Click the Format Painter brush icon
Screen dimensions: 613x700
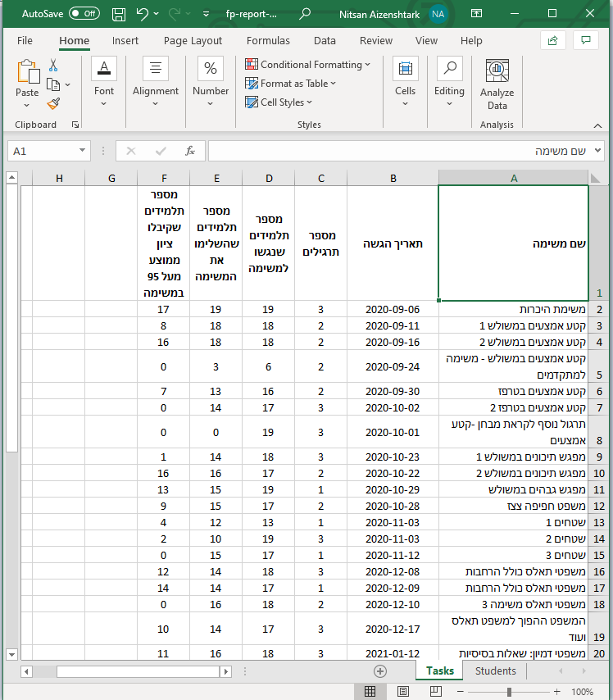(53, 103)
